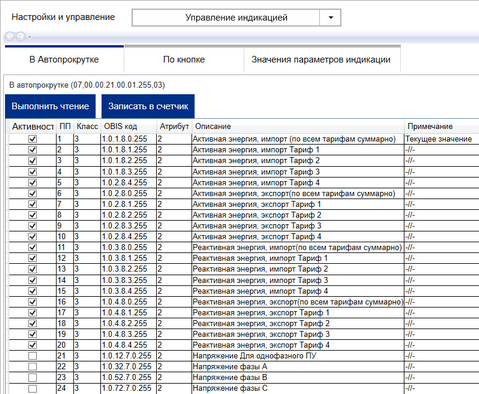Image resolution: width=479 pixels, height=394 pixels.
Task: Toggle checkbox for Активная энергия, импорт Тариф 3
Action: click(x=33, y=172)
